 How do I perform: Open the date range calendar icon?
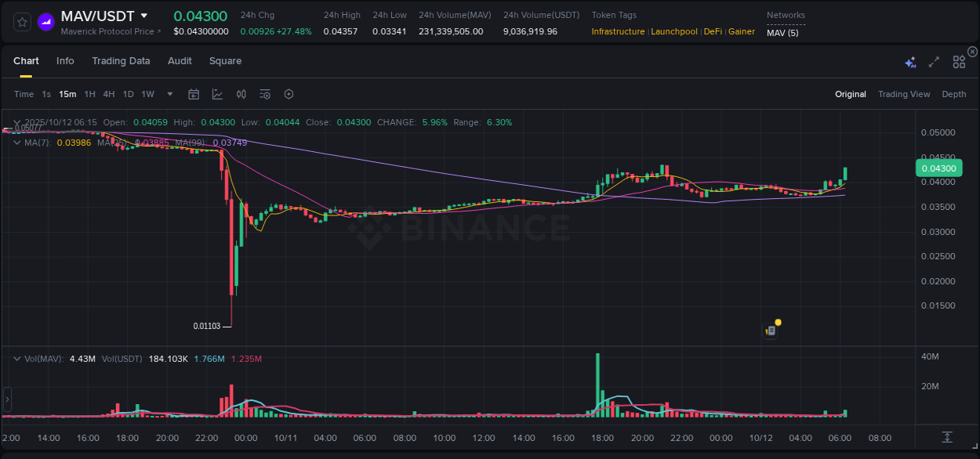click(x=194, y=94)
